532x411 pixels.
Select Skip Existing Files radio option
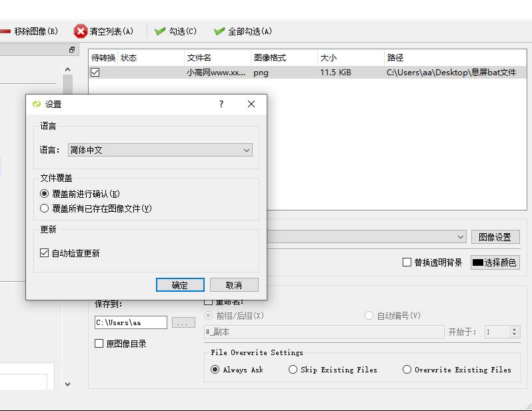point(293,370)
